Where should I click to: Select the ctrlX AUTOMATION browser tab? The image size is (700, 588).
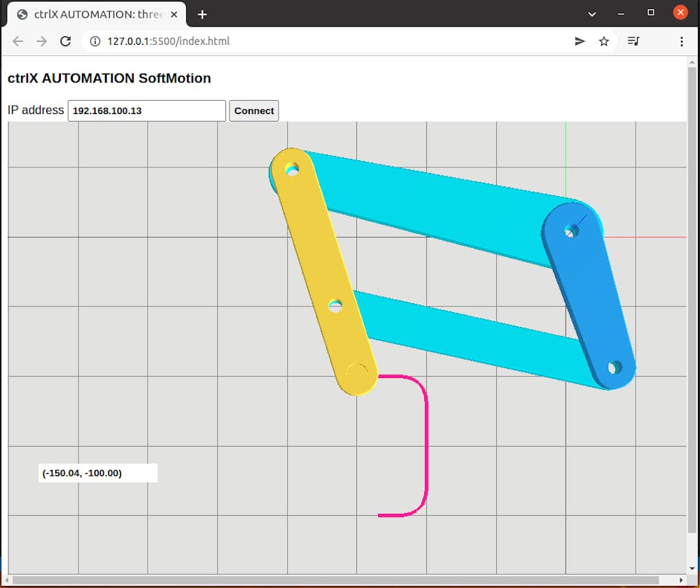click(98, 13)
